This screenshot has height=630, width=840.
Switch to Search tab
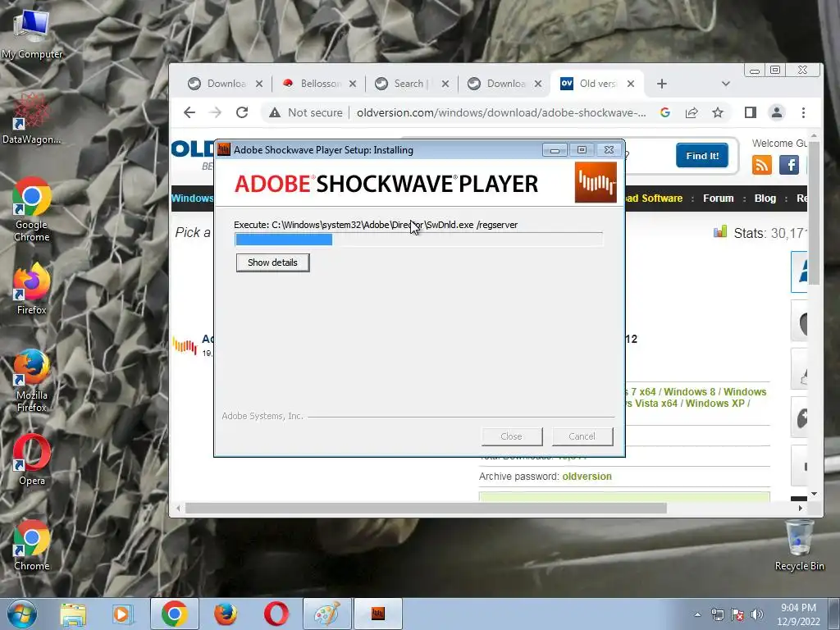pyautogui.click(x=404, y=84)
